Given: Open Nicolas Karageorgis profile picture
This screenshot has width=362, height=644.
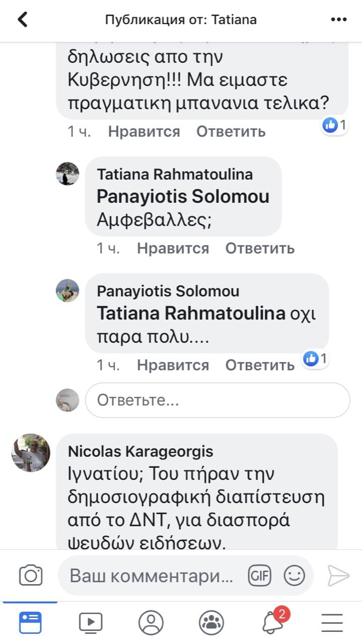Looking at the screenshot, I should click(x=31, y=452).
